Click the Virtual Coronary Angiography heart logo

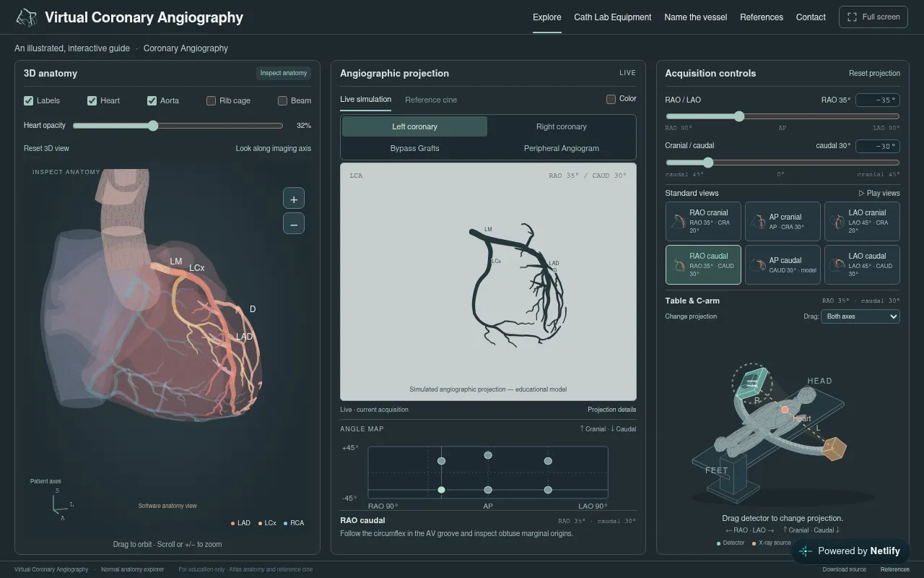click(27, 17)
